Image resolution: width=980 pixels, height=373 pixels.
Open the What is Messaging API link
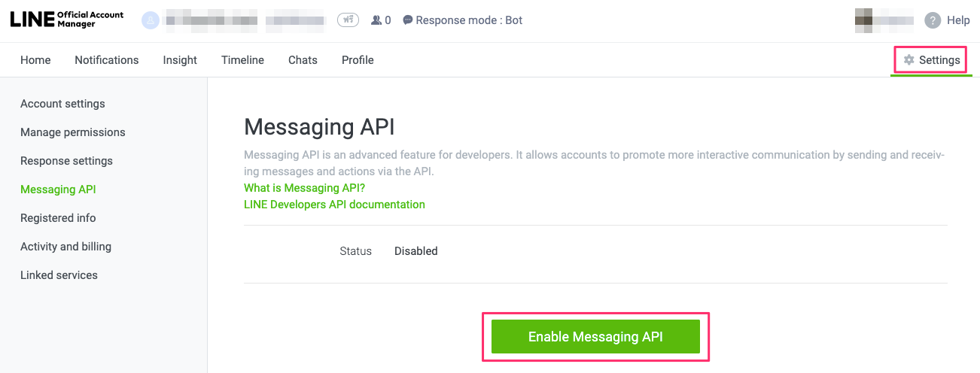pyautogui.click(x=304, y=188)
